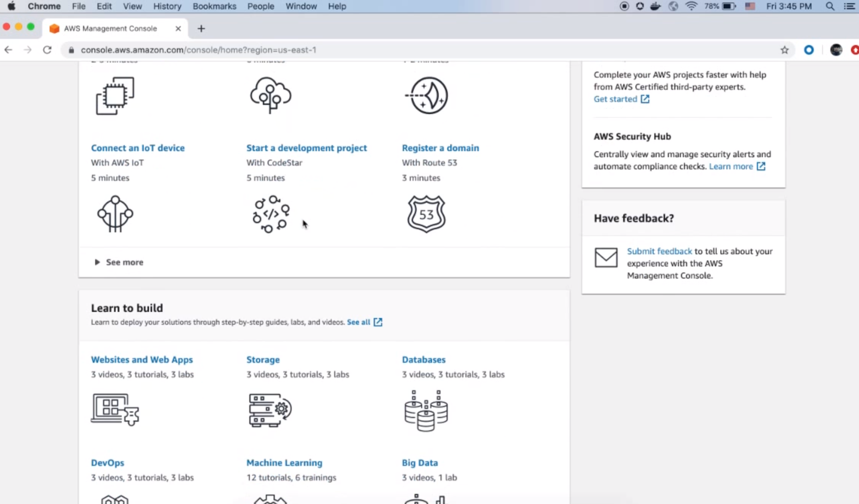Open the Wi-Fi status menu
The height and width of the screenshot is (504, 859).
(x=691, y=7)
